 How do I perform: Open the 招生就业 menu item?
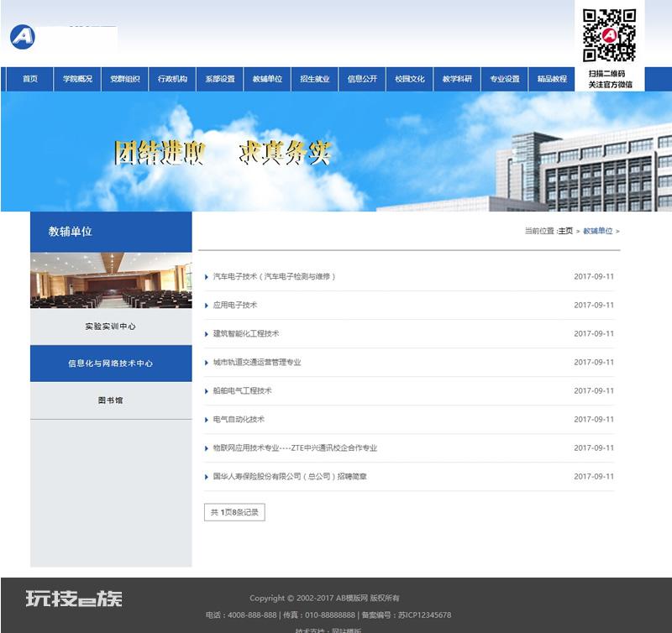[314, 79]
